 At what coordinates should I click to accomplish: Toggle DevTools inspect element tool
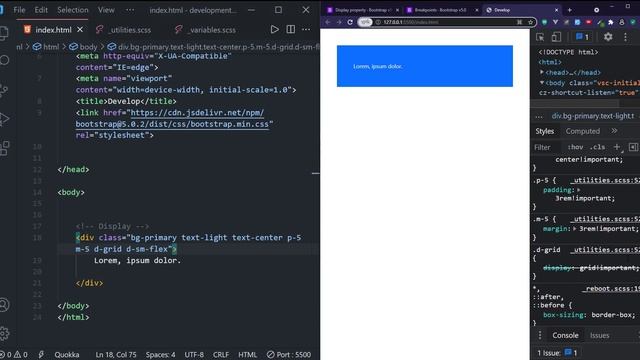[x=540, y=37]
